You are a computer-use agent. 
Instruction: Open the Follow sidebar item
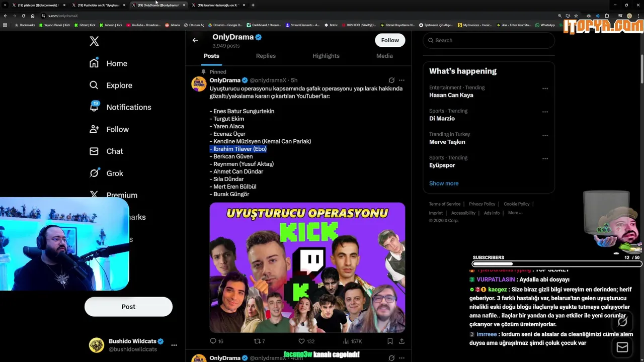[109, 129]
